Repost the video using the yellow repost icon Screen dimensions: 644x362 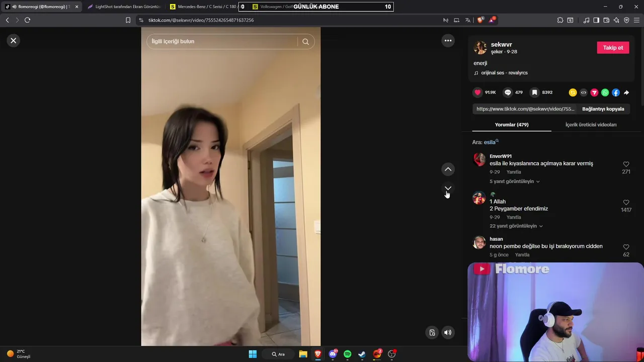click(x=573, y=93)
